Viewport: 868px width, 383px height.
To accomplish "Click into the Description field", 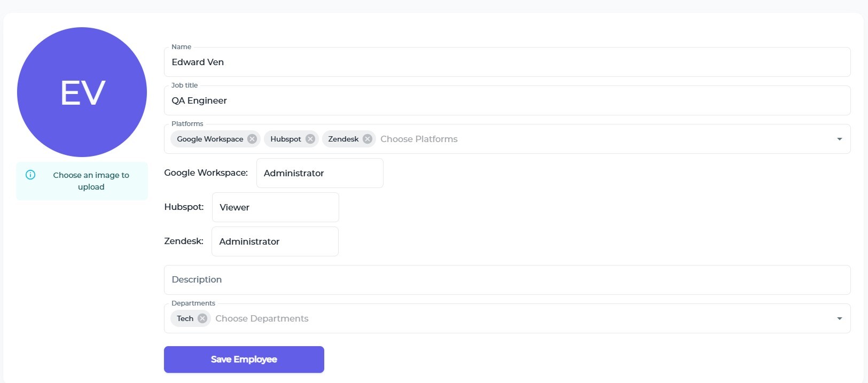I will (x=506, y=280).
